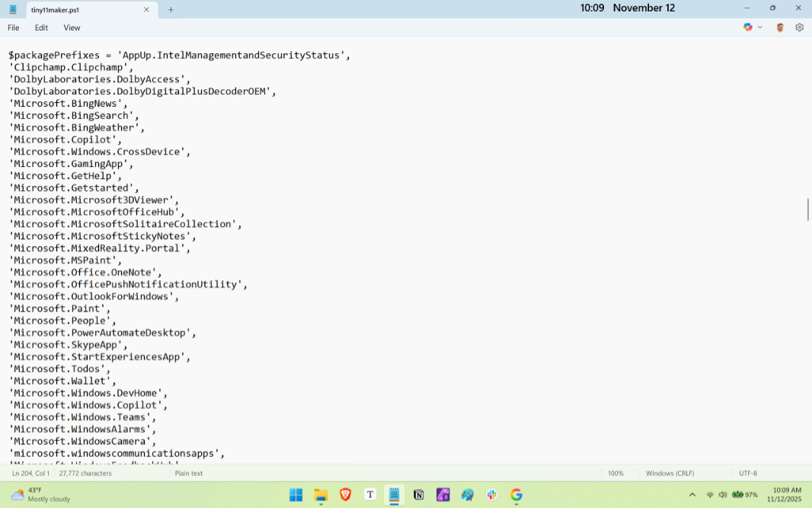Open the dropdown arrow next to Copilot
Screen dimensions: 812x508
click(759, 27)
